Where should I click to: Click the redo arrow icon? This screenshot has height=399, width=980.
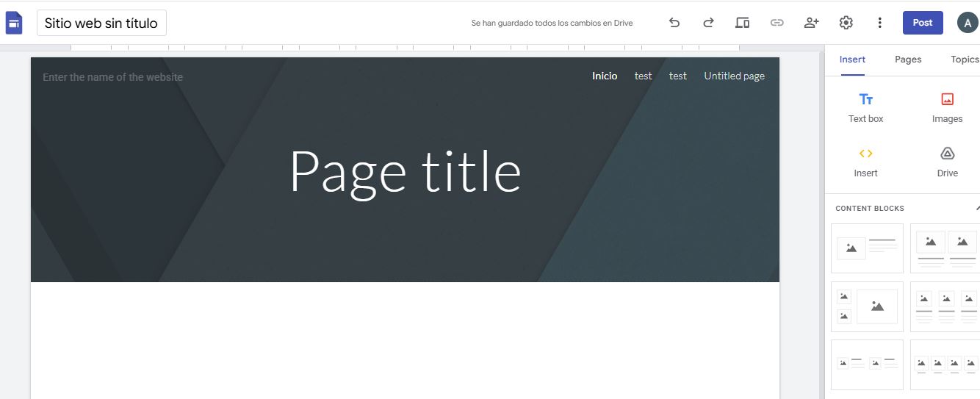point(708,23)
